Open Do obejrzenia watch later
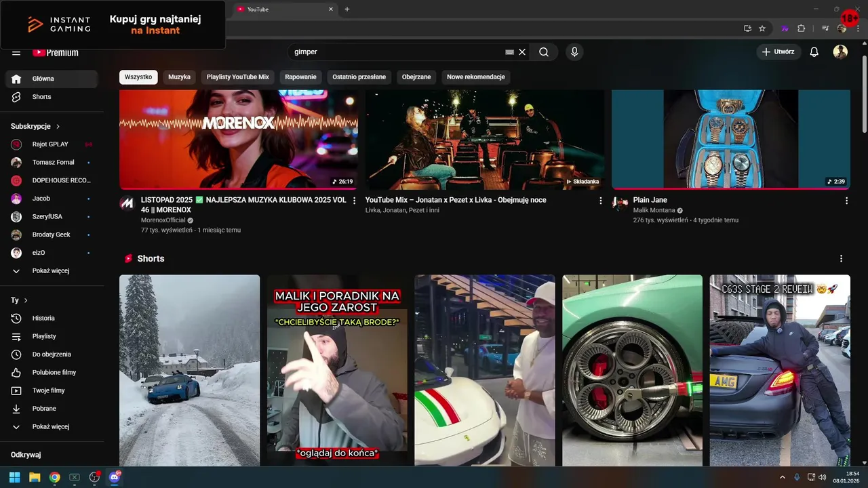This screenshot has width=868, height=488. [x=52, y=354]
